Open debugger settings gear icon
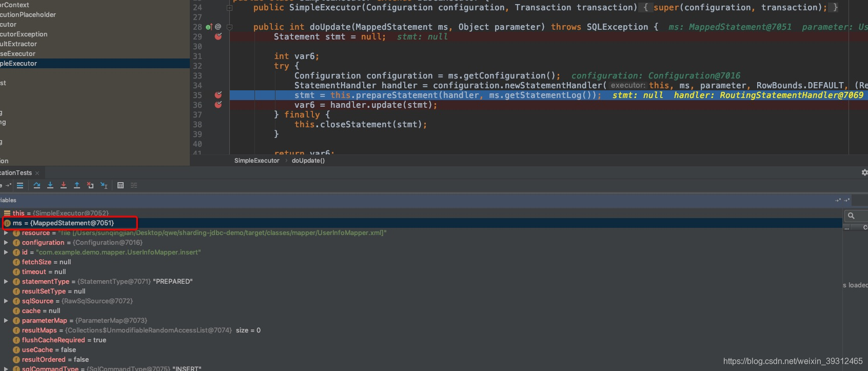 click(864, 172)
